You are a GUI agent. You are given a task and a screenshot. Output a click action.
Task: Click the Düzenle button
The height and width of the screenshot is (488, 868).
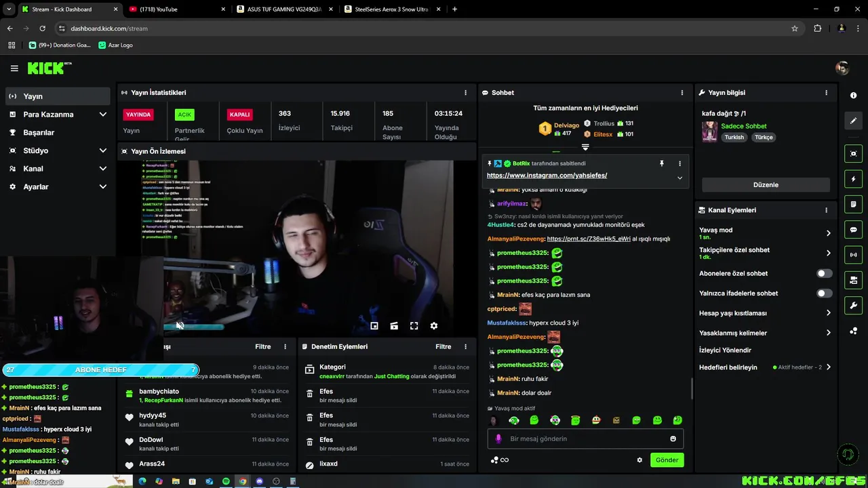point(766,184)
